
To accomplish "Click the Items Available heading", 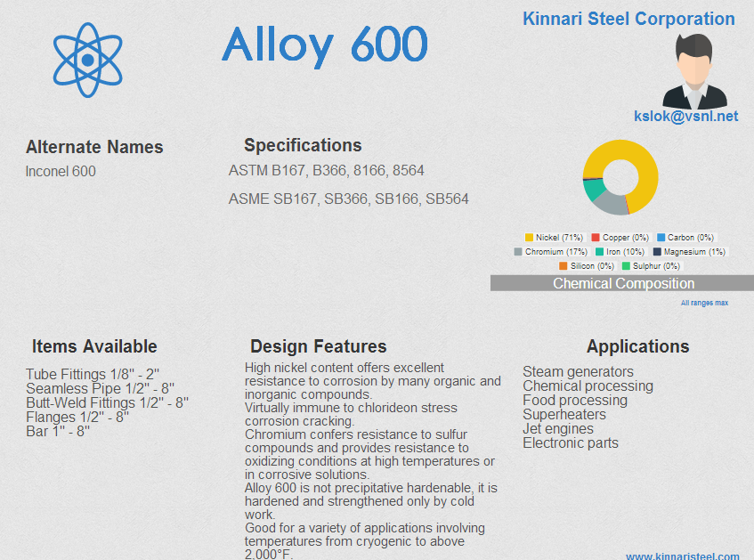I will tap(94, 346).
